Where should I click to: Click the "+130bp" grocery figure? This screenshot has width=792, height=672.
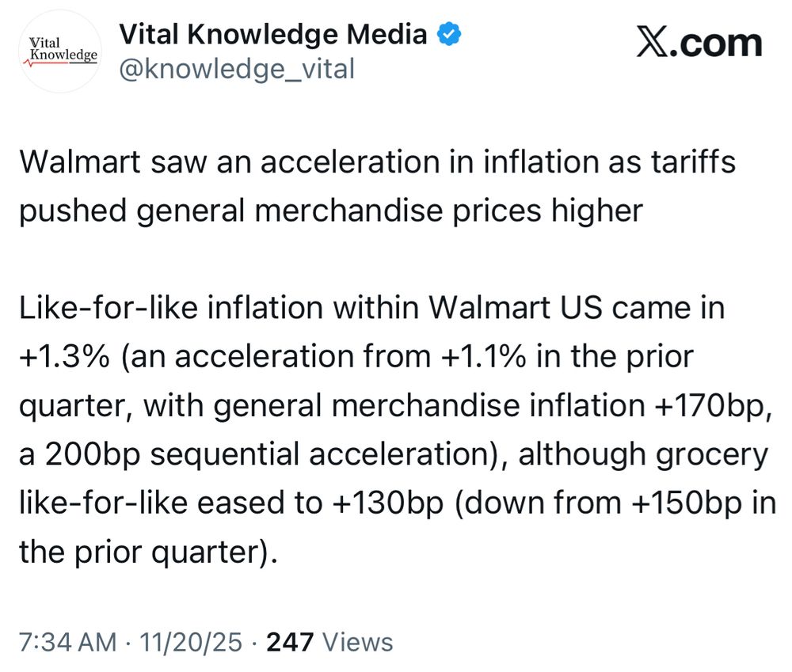pyautogui.click(x=388, y=503)
